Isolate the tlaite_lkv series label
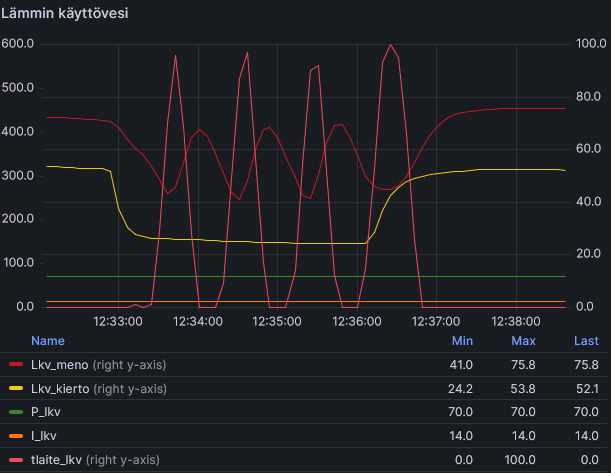Screen dimensions: 611x473 [57, 460]
